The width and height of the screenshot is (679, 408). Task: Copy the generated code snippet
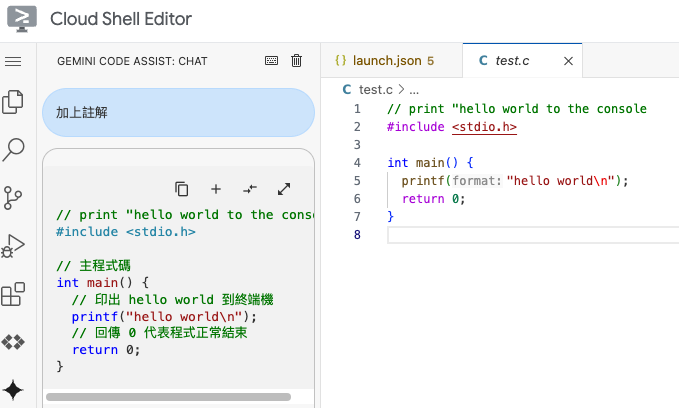(181, 189)
